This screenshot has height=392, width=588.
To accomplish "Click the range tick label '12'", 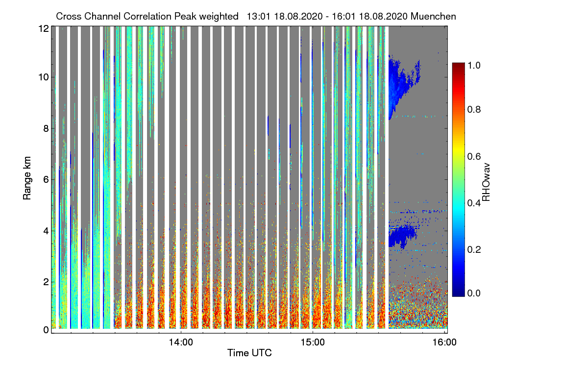I will point(44,28).
